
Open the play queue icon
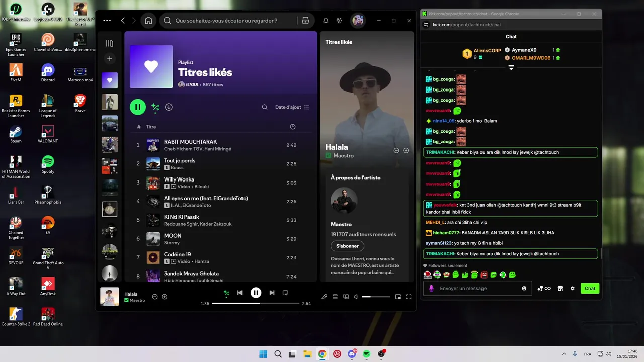coord(335,297)
